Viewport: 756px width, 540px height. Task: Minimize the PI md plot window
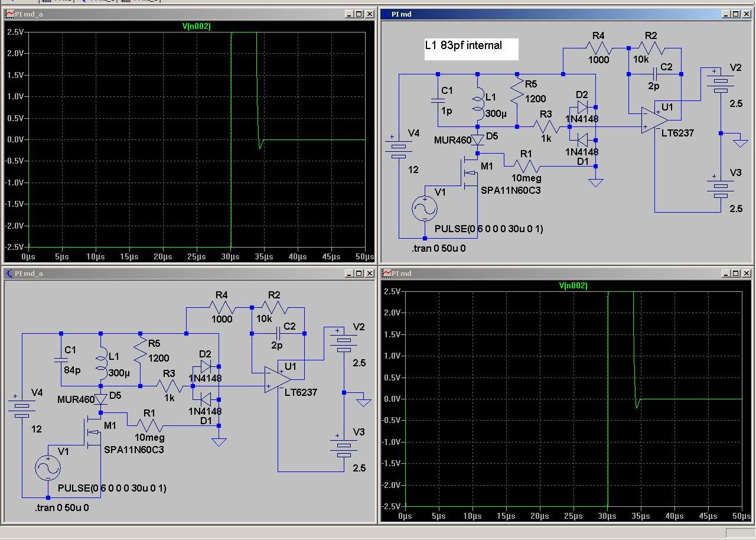pyautogui.click(x=725, y=274)
